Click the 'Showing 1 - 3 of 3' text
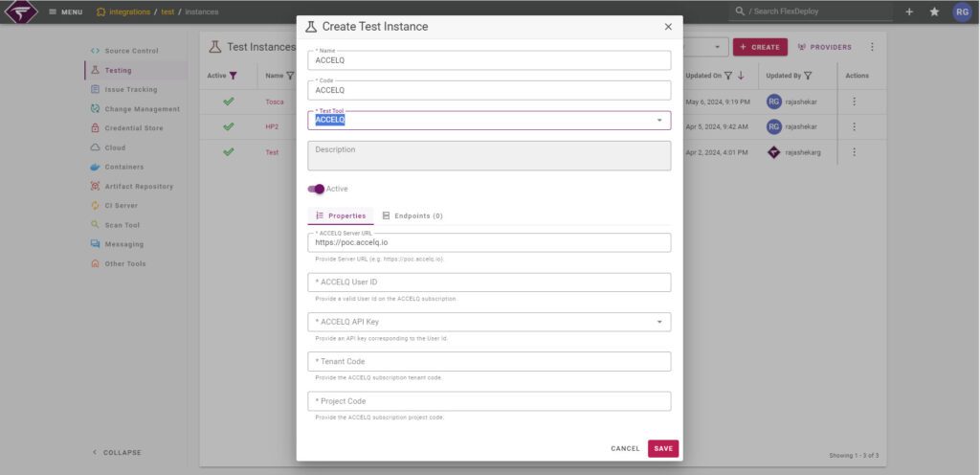This screenshot has width=980, height=475. 853,456
